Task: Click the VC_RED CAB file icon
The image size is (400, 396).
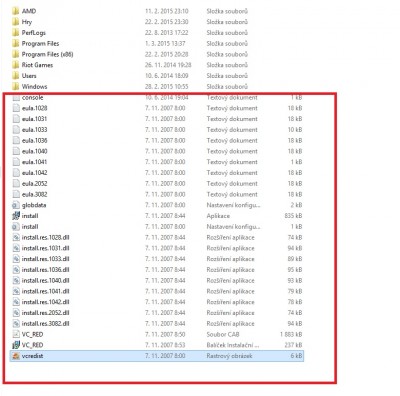Action: [x=16, y=334]
